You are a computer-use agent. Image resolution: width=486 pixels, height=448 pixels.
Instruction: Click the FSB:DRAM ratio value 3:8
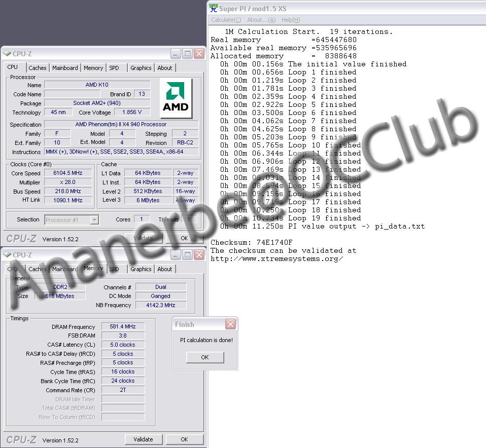123,335
